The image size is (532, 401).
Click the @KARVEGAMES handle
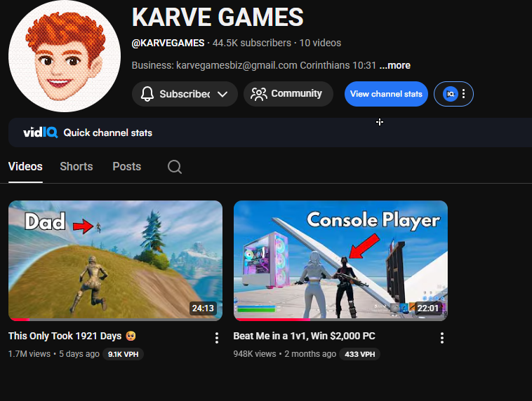pyautogui.click(x=168, y=43)
